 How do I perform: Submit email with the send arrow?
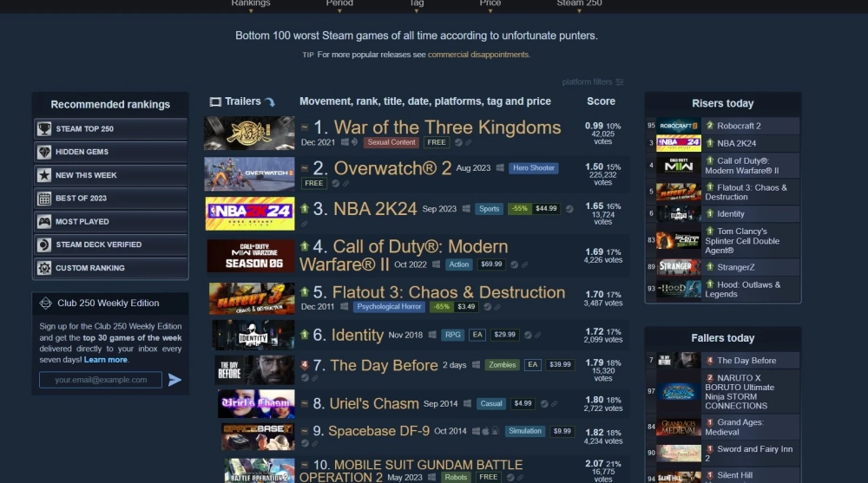pos(175,380)
